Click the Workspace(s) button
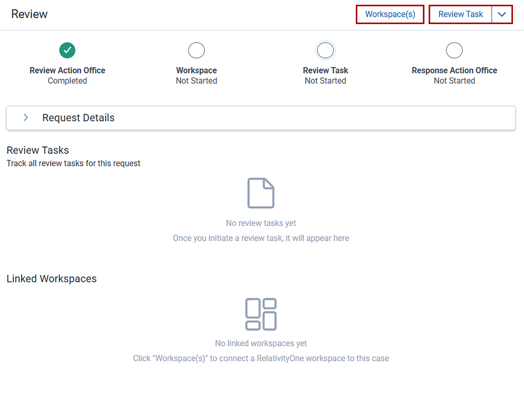 pos(390,14)
